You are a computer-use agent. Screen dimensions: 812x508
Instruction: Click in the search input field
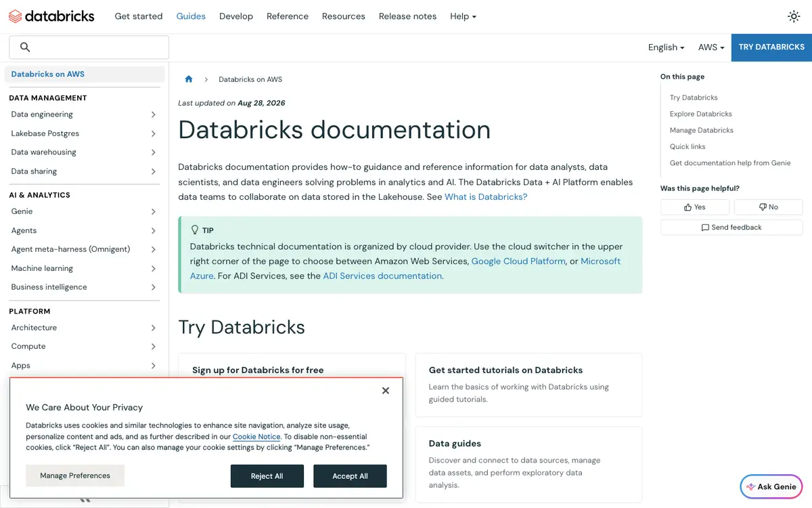click(89, 47)
